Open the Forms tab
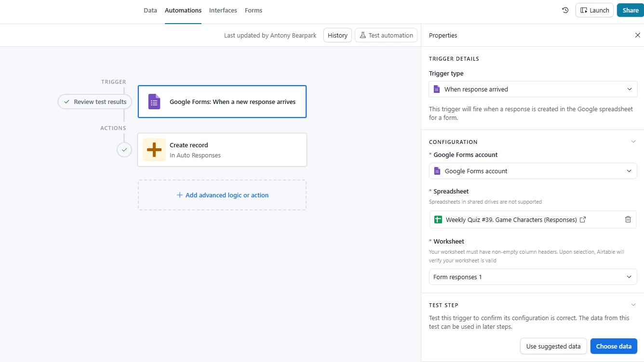The width and height of the screenshot is (644, 362). (254, 10)
